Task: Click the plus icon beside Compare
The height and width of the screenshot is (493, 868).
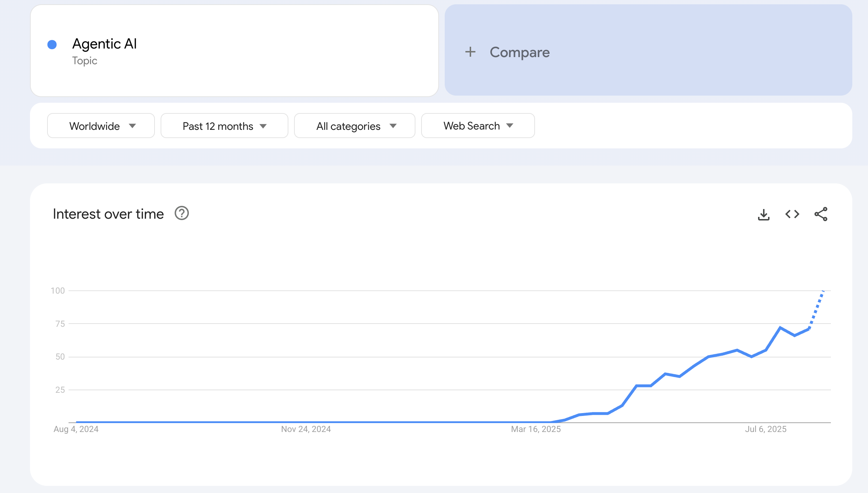Action: (x=470, y=52)
